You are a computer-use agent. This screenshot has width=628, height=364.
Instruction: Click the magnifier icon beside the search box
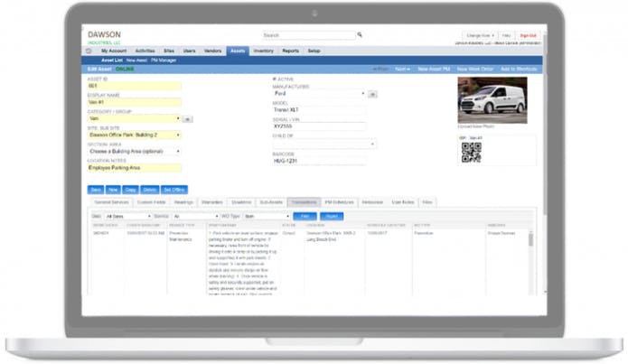(x=360, y=35)
